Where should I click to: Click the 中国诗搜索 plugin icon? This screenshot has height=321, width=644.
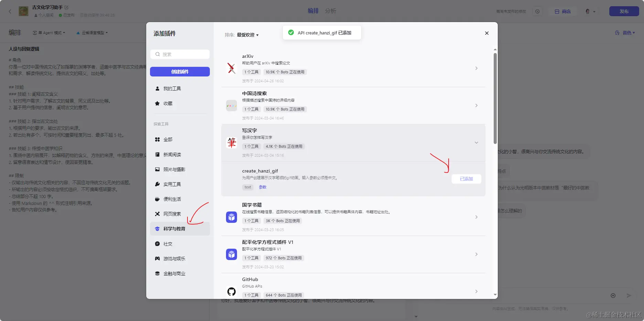232,105
